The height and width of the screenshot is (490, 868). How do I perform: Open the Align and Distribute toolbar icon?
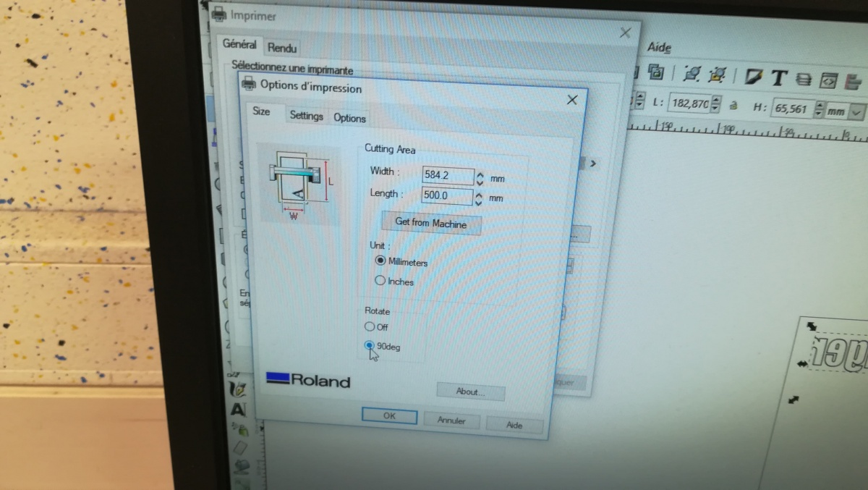pyautogui.click(x=854, y=81)
